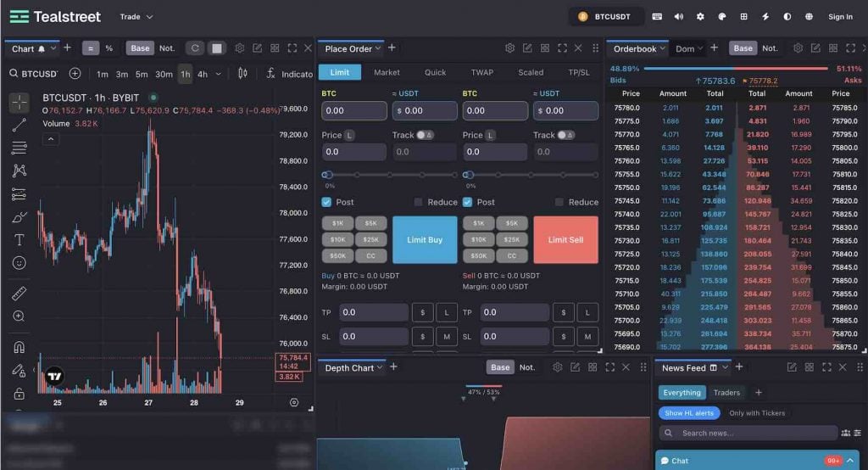
Task: Click the bids versus asks ratio bar
Action: coord(736,69)
